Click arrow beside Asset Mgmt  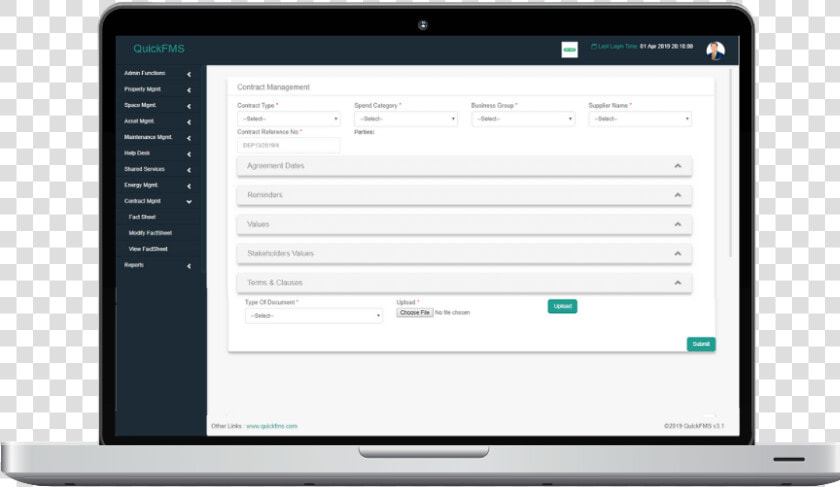coord(189,122)
